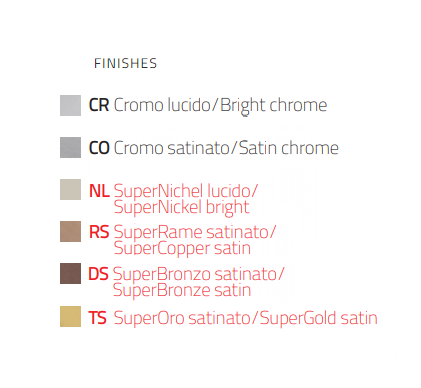Click the DS finish code
This screenshot has height=388, width=421.
point(98,274)
